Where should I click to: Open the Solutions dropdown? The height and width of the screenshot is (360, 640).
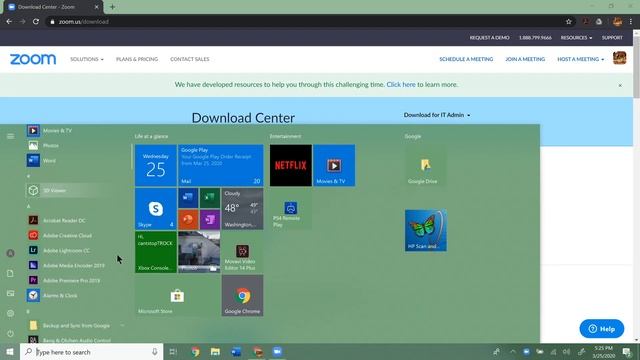point(87,59)
